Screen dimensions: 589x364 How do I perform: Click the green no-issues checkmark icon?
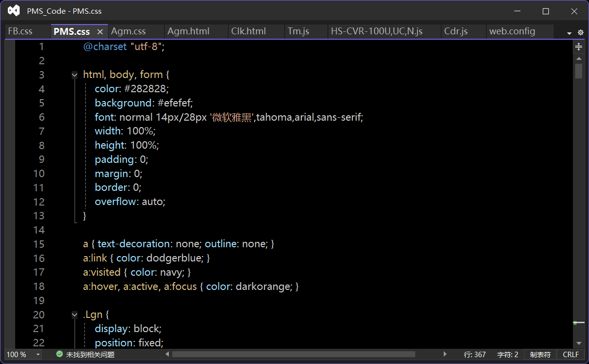[x=59, y=354]
